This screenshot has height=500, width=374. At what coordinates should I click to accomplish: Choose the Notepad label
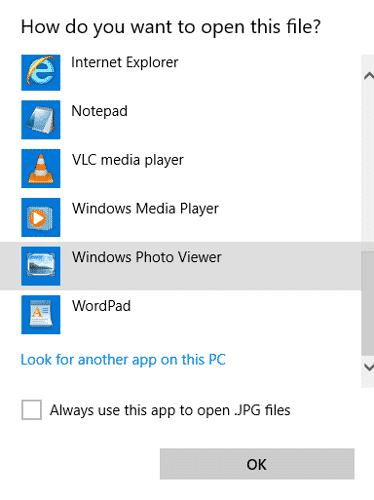point(99,111)
